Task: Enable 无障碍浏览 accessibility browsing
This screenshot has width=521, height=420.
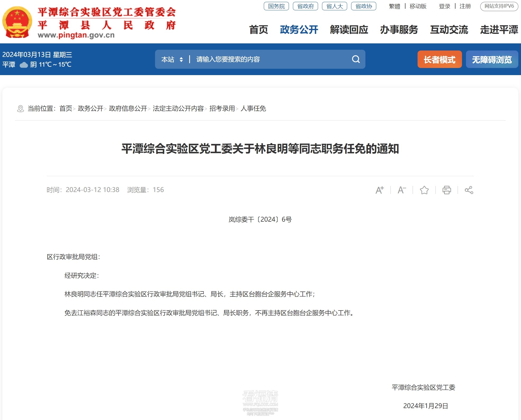Action: pos(492,59)
